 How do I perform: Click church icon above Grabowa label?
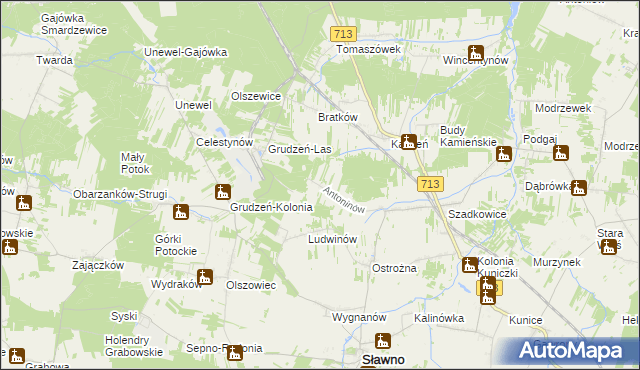pyautogui.click(x=17, y=356)
